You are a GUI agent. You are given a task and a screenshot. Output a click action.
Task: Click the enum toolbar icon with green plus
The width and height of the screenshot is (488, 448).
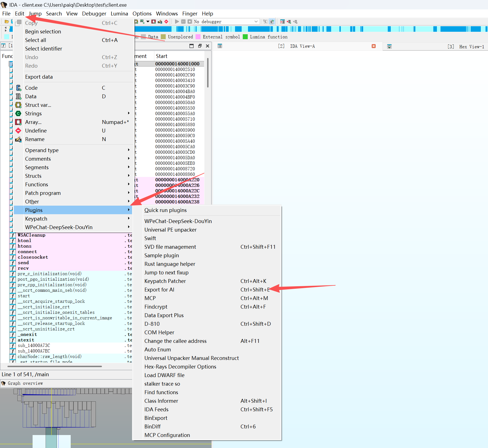click(142, 22)
